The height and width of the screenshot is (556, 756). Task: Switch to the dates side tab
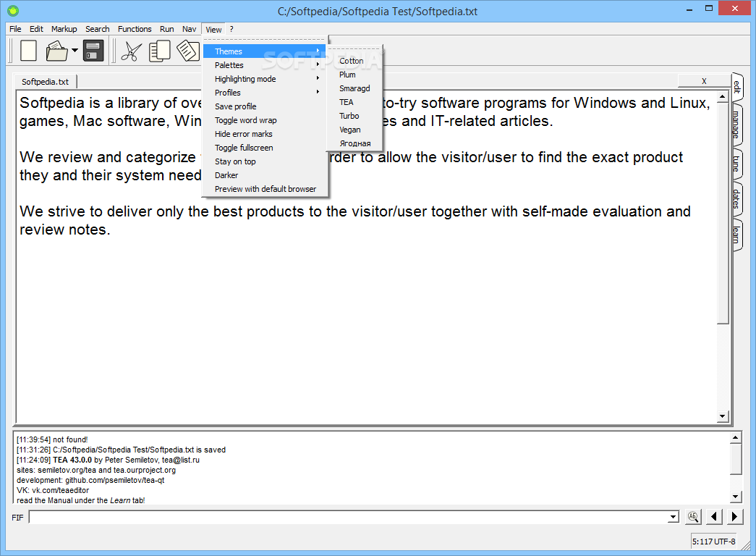736,198
